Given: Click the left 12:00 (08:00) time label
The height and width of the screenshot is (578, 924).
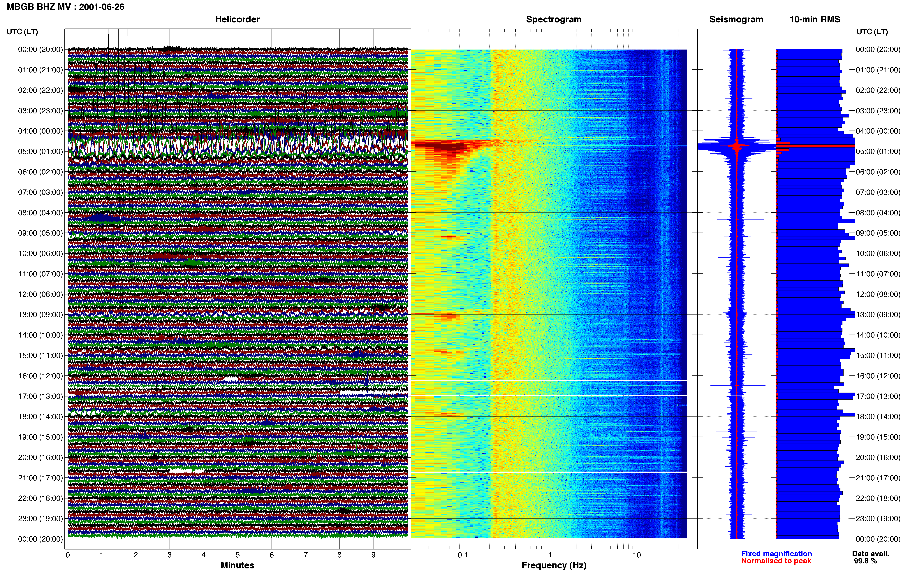Looking at the screenshot, I should 41,294.
